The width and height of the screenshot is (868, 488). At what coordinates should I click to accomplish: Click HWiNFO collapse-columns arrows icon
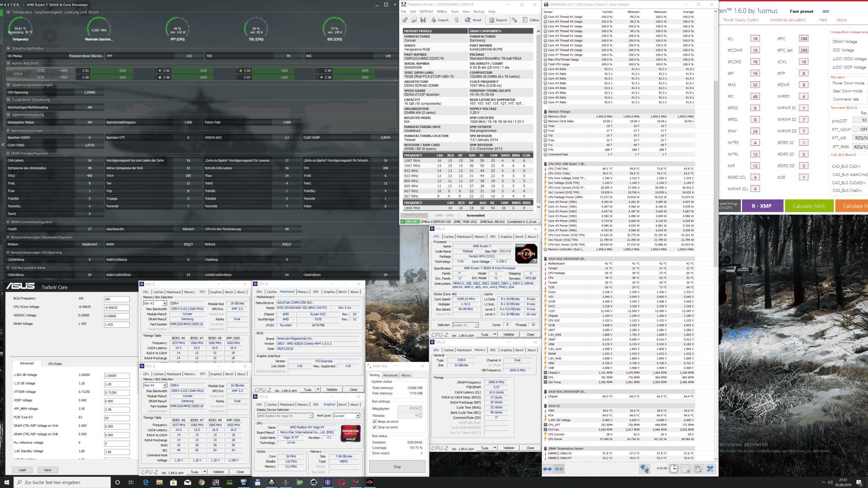pyautogui.click(x=559, y=469)
